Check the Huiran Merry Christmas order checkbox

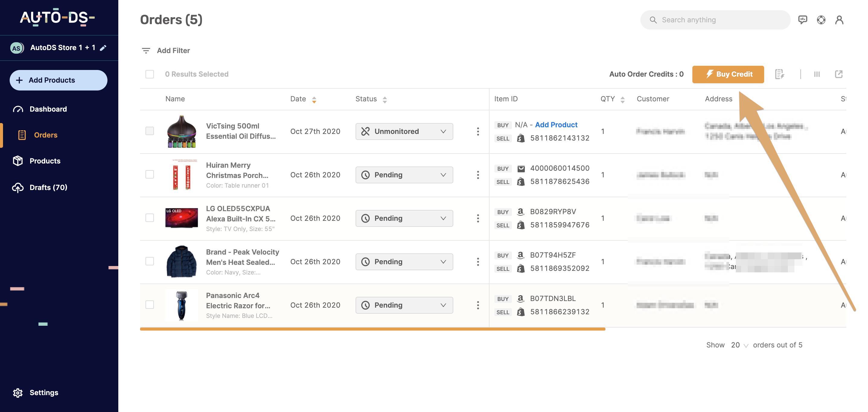coord(150,174)
